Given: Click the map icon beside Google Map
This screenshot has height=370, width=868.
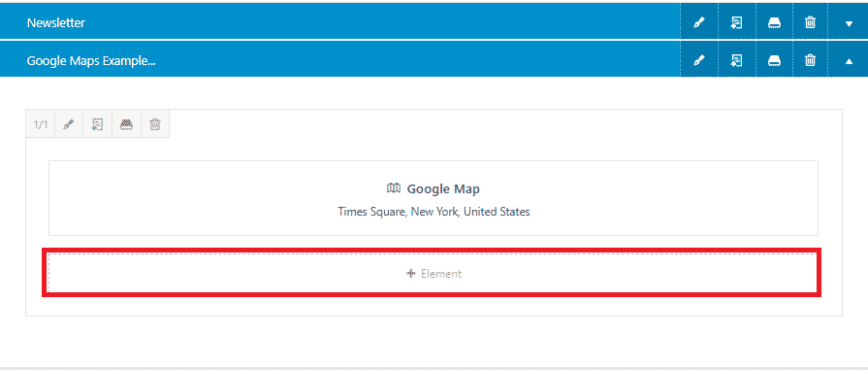Looking at the screenshot, I should pos(393,188).
